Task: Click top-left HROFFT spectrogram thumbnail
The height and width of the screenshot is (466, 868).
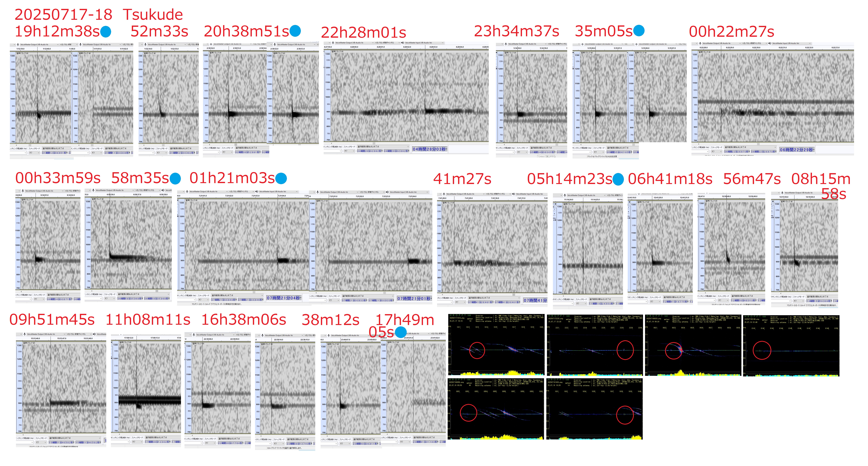Action: pyautogui.click(x=496, y=345)
